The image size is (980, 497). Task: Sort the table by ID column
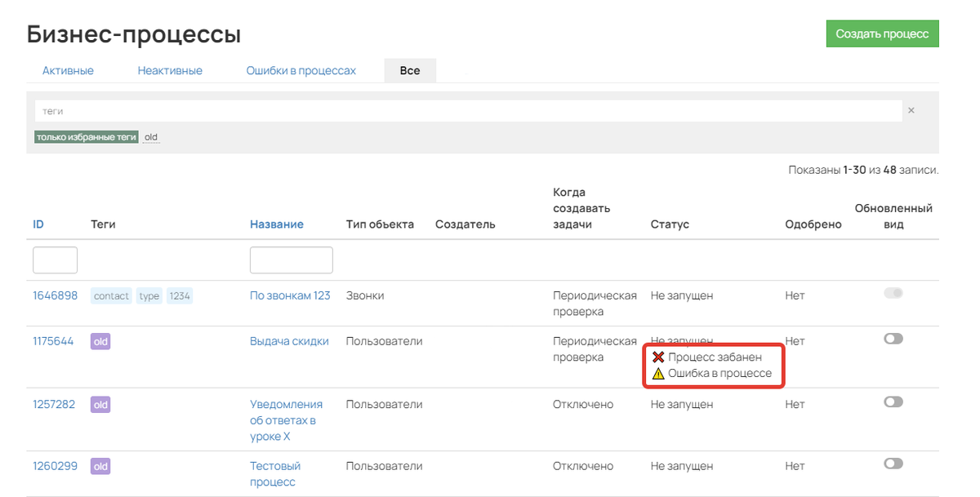pyautogui.click(x=38, y=224)
